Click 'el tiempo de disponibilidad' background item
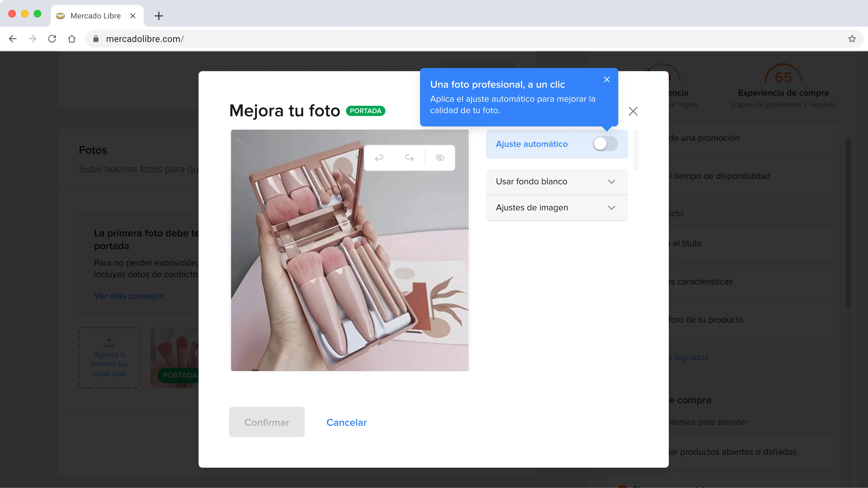The height and width of the screenshot is (488, 868). [719, 176]
